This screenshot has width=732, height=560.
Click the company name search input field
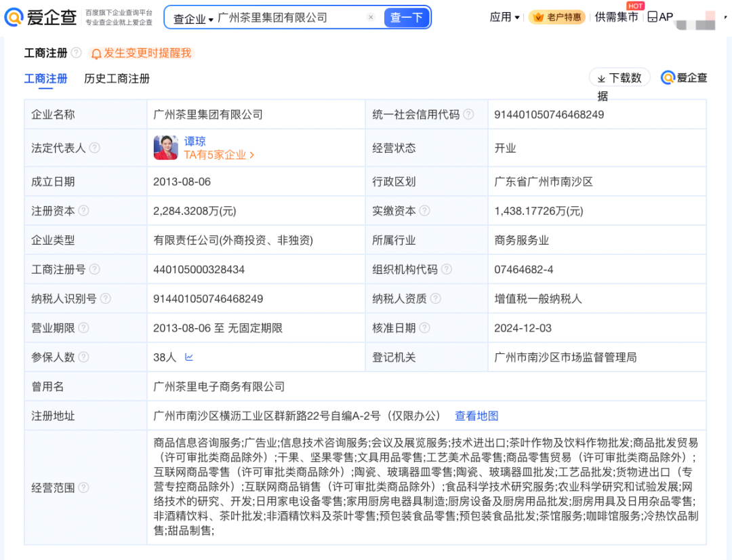point(291,18)
